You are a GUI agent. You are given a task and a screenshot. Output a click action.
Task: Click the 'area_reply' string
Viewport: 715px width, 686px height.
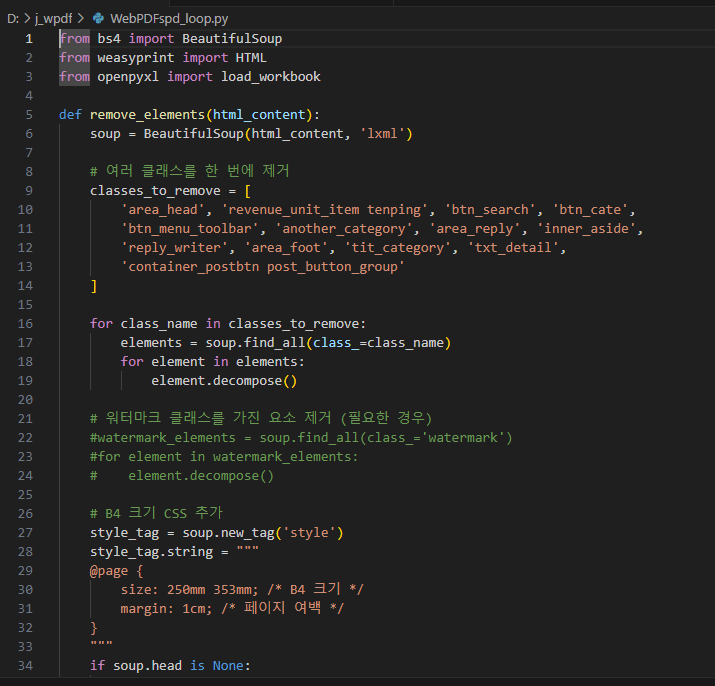coord(475,229)
